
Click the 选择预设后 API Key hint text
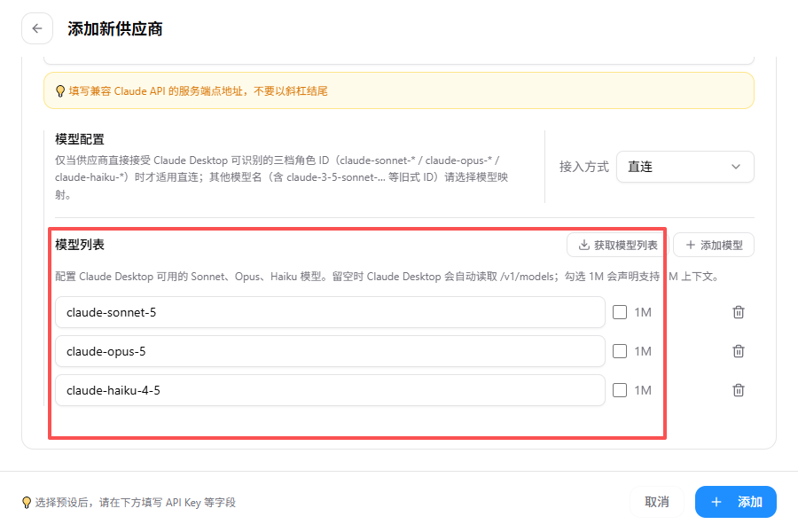point(136,503)
